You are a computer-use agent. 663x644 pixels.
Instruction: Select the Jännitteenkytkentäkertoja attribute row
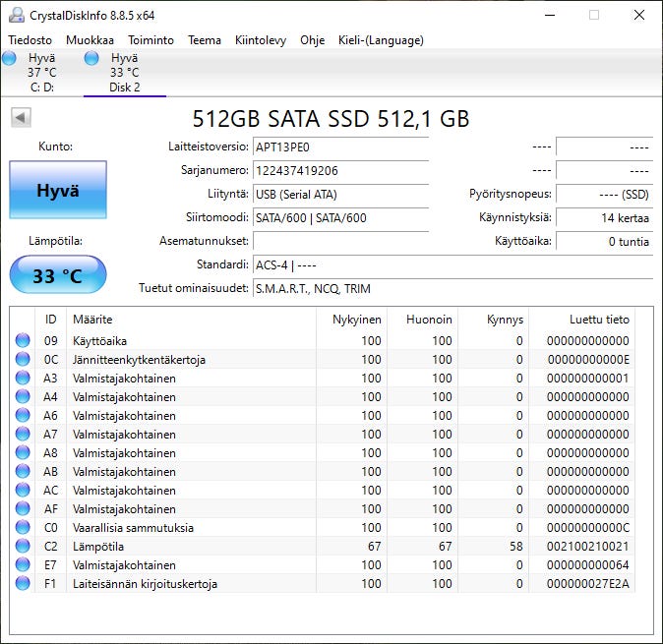tap(139, 360)
